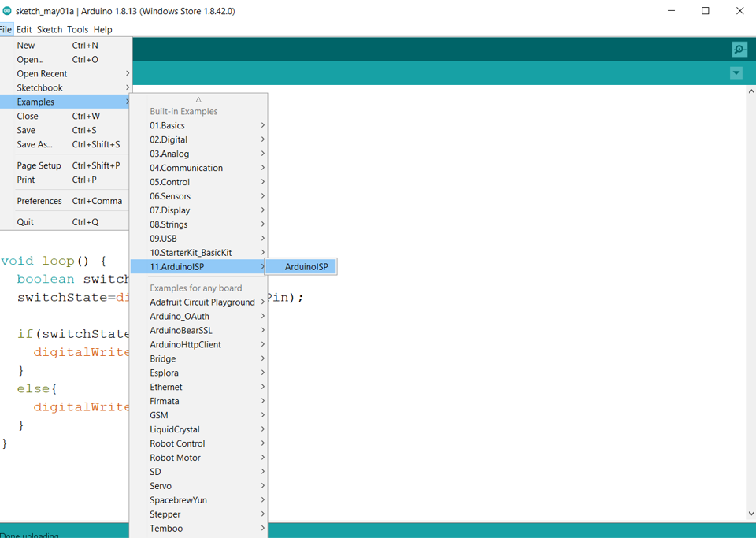Expand the Temboo library examples
Image resolution: width=756 pixels, height=538 pixels.
[x=198, y=529]
